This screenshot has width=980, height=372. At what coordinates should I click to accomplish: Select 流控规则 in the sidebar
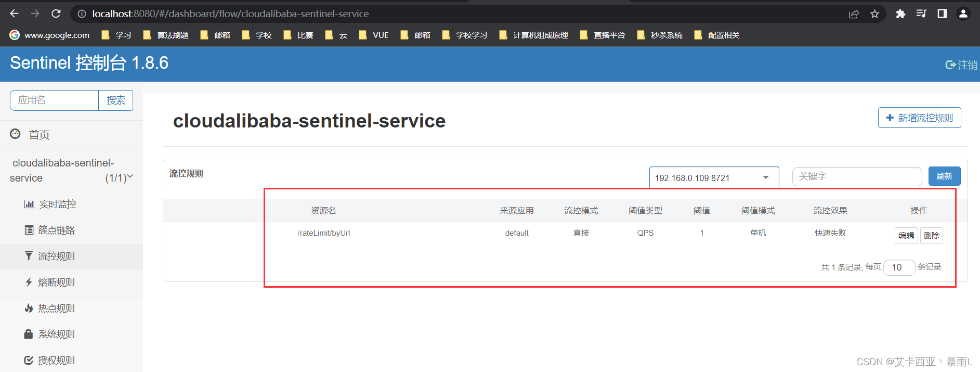pyautogui.click(x=71, y=256)
